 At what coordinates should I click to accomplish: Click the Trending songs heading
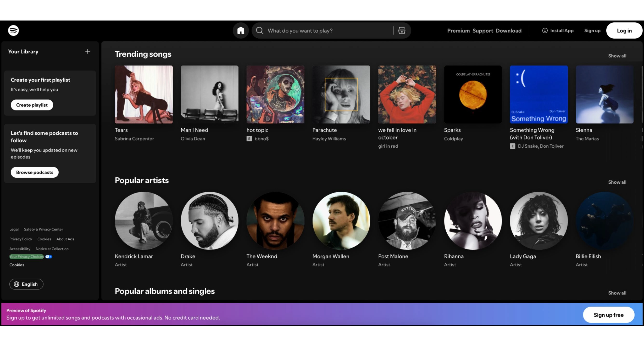[143, 54]
